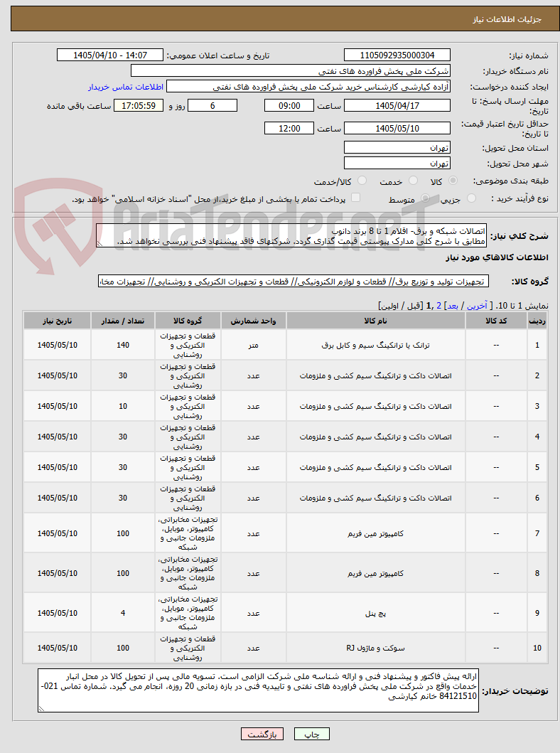
Task: Click the بازگشت back button
Action: pos(262,735)
